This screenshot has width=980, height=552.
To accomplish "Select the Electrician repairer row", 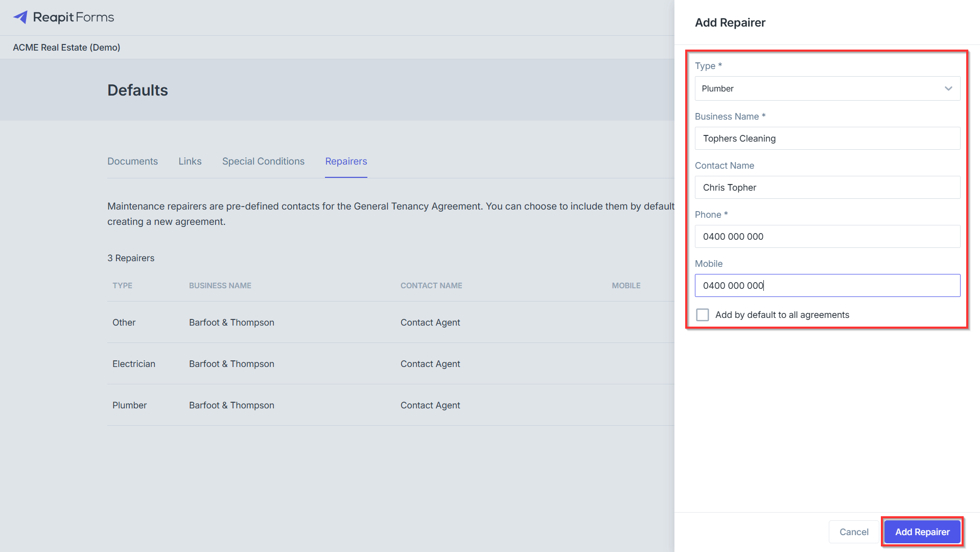I will (391, 364).
